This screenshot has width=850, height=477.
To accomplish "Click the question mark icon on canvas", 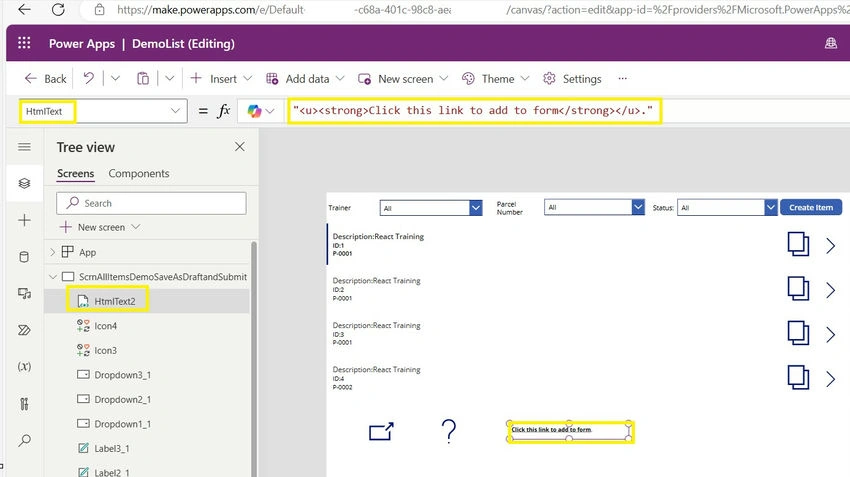I will coord(448,431).
